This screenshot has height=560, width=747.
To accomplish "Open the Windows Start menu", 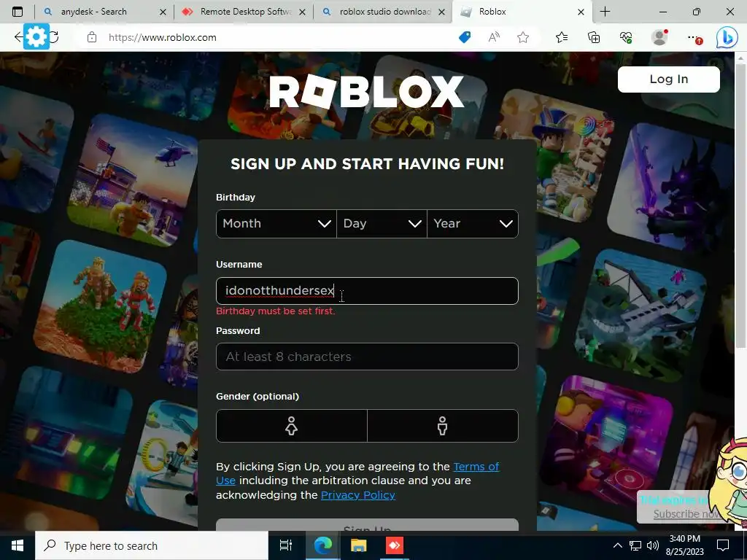I will tap(18, 545).
